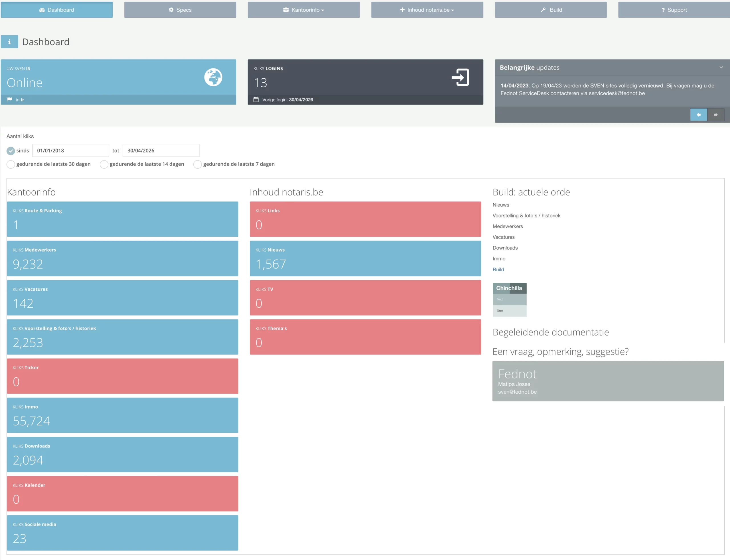The image size is (730, 560).
Task: Open the Vacatures clicks card
Action: pyautogui.click(x=122, y=298)
